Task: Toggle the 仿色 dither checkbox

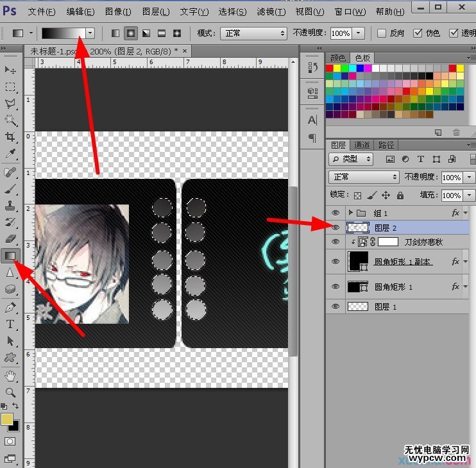Action: (x=418, y=33)
